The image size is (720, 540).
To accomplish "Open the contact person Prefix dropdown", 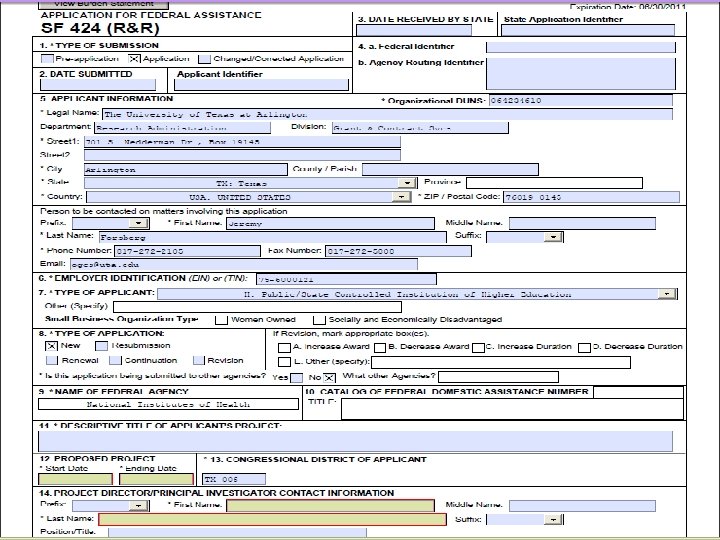I will 138,223.
